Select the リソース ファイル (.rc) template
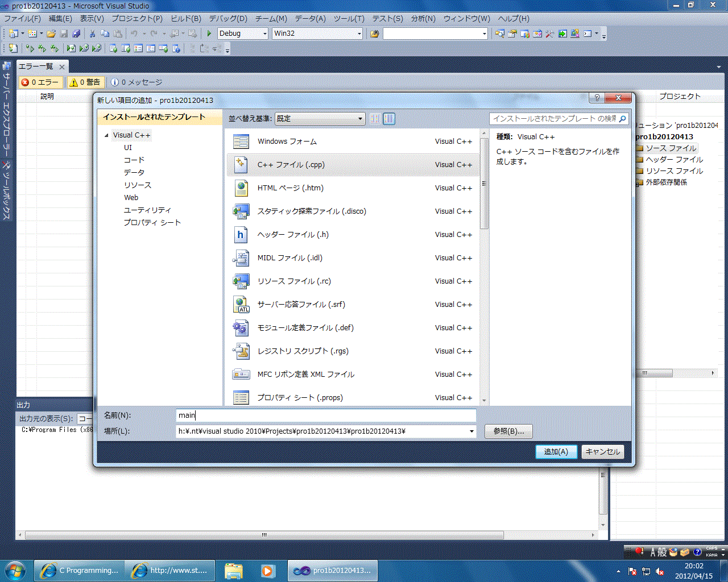This screenshot has width=728, height=582. [353, 281]
